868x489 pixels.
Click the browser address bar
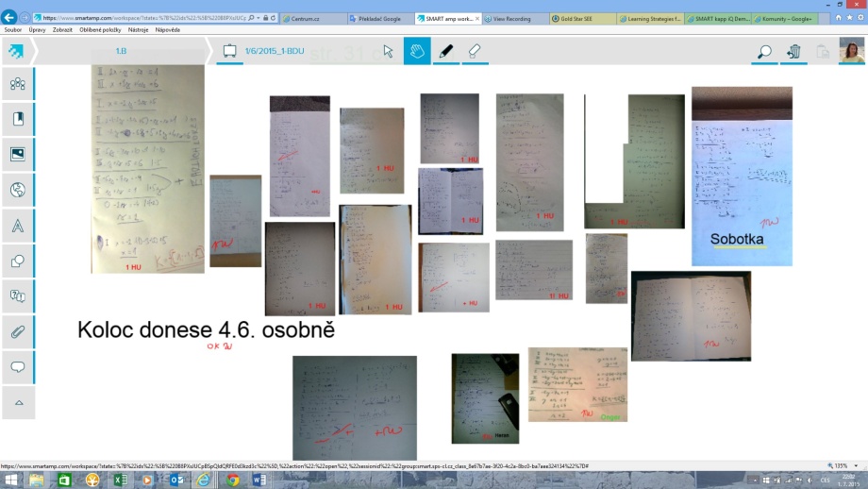[144, 18]
